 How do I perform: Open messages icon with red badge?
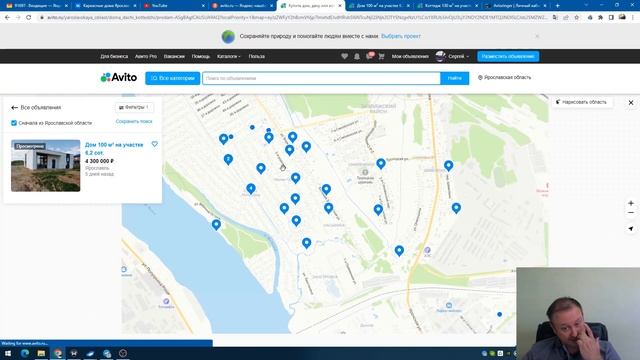369,56
